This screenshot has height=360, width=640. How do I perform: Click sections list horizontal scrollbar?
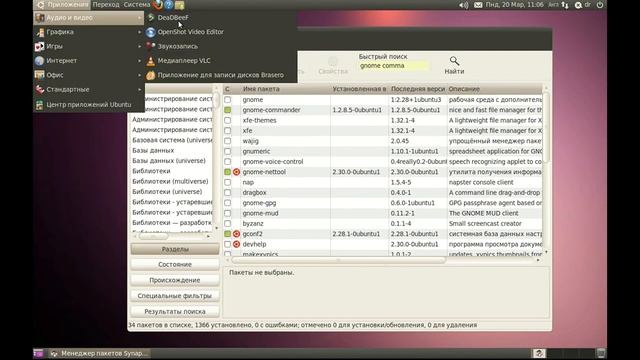click(x=153, y=236)
